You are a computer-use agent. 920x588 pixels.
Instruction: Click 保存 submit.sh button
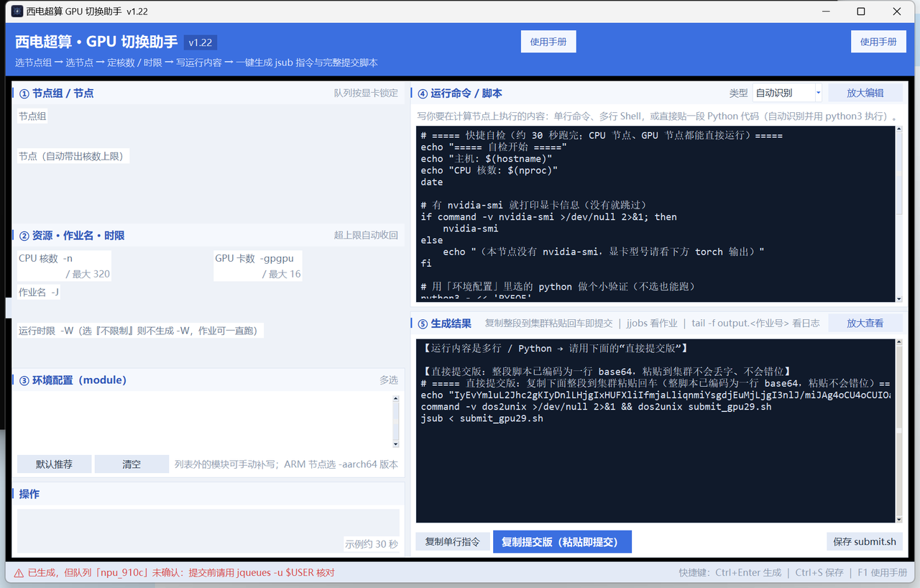(x=865, y=542)
